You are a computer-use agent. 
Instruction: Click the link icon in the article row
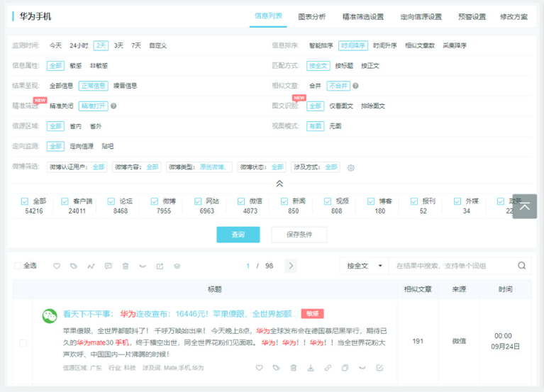(328, 368)
